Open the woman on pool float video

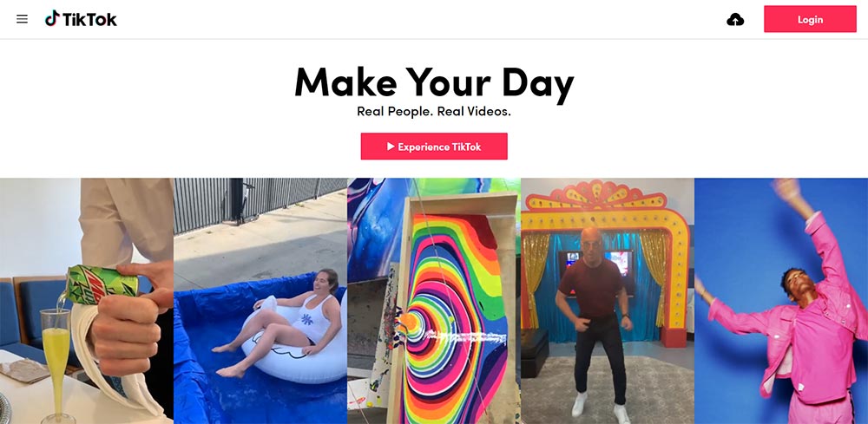(260, 301)
